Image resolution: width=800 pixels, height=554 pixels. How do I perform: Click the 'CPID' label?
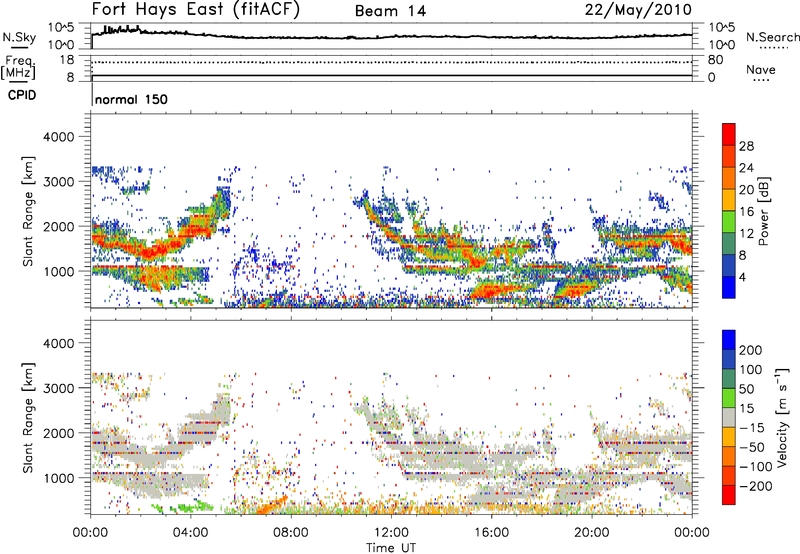coord(22,95)
